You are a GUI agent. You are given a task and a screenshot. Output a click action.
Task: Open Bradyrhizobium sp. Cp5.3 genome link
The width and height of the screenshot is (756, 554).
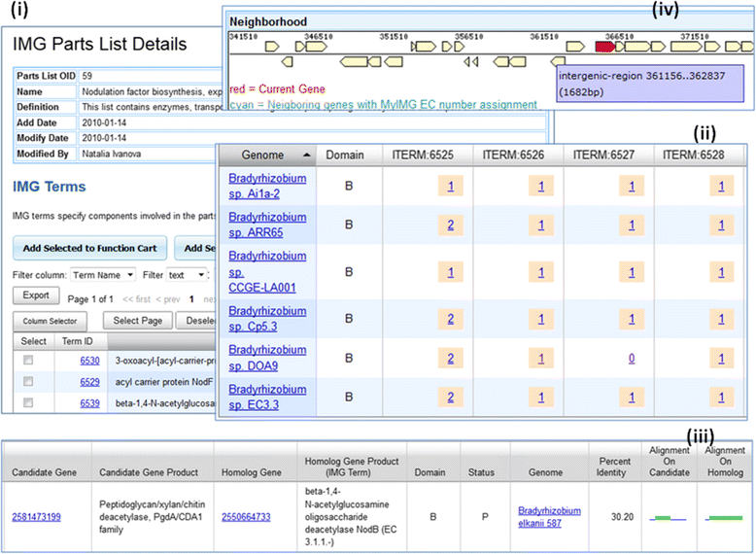[267, 319]
